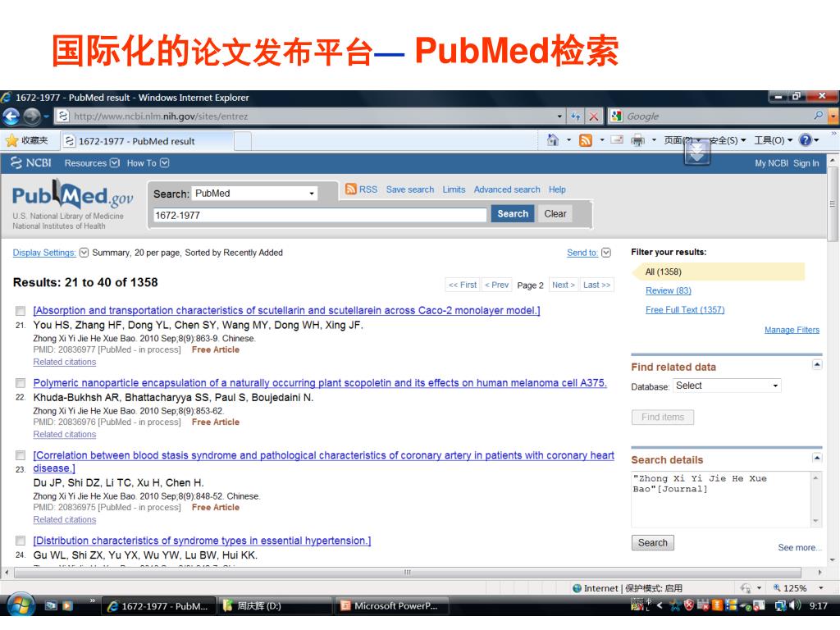The image size is (840, 630).
Task: Click the refresh icon in address bar
Action: [x=575, y=116]
